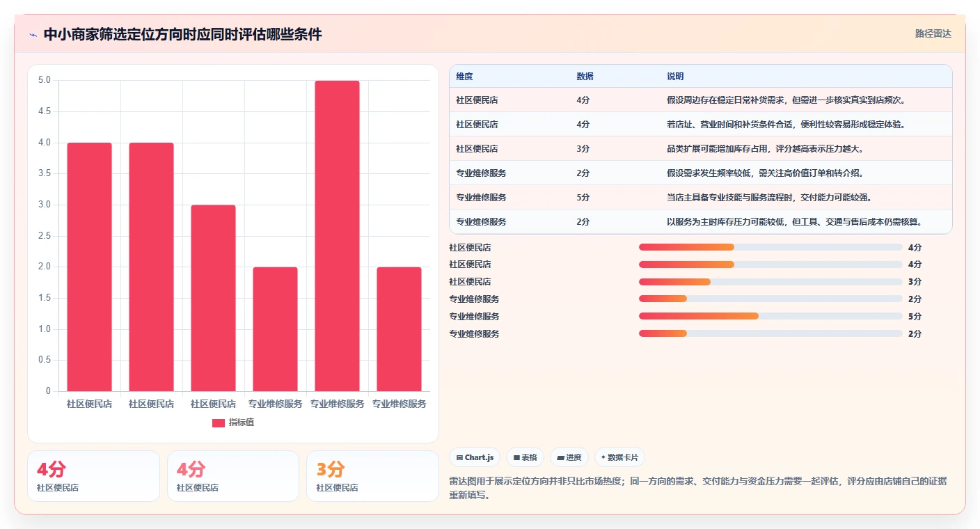
Task: Click the page title 中小商家筛选定位方向时应同时评估哪些条件
Action: (x=182, y=34)
